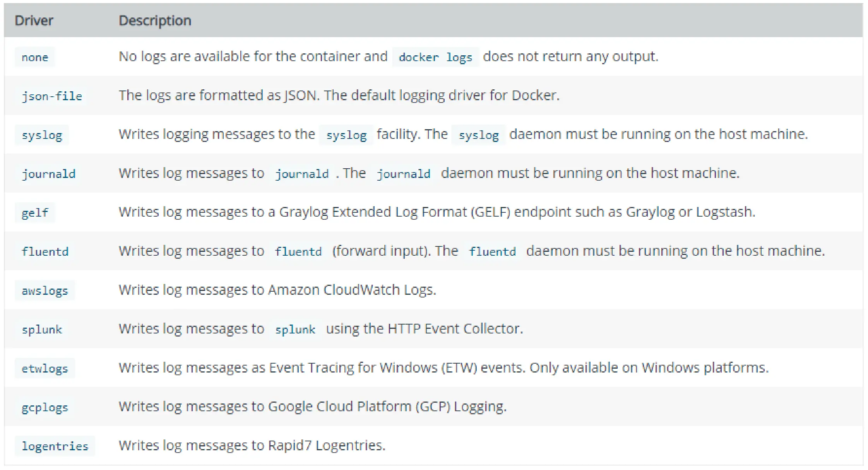The image size is (868, 470).
Task: Select the gelf driver code label
Action: point(35,213)
